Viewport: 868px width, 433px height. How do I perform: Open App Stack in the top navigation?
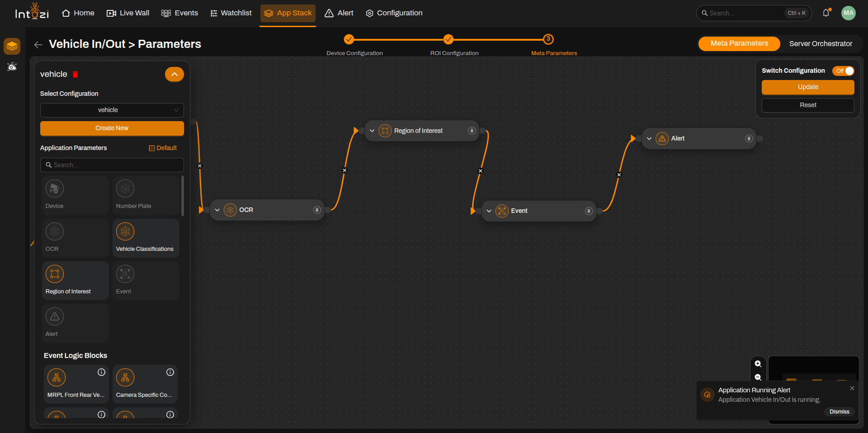coord(288,13)
